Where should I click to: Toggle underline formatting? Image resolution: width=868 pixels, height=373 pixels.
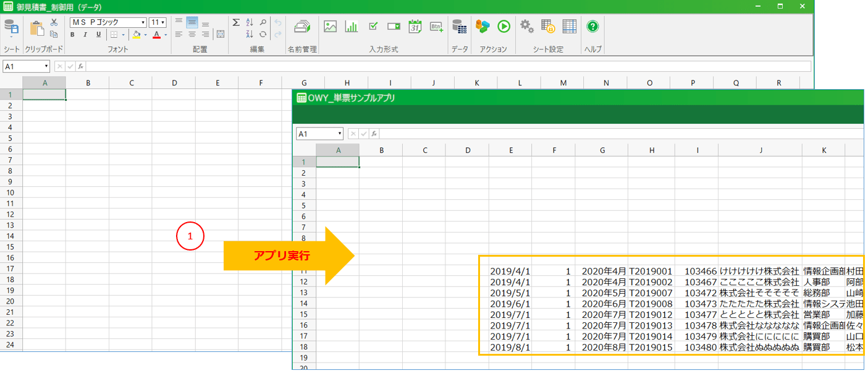(98, 35)
